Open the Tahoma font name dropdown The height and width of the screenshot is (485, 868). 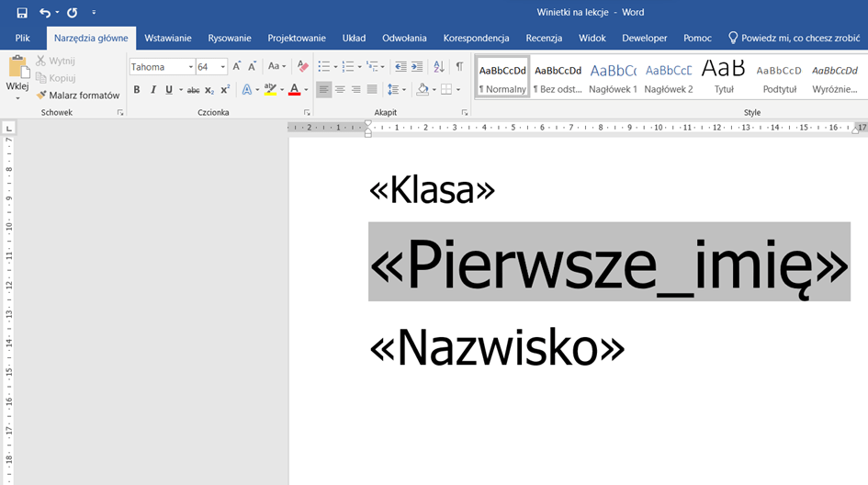pos(191,67)
